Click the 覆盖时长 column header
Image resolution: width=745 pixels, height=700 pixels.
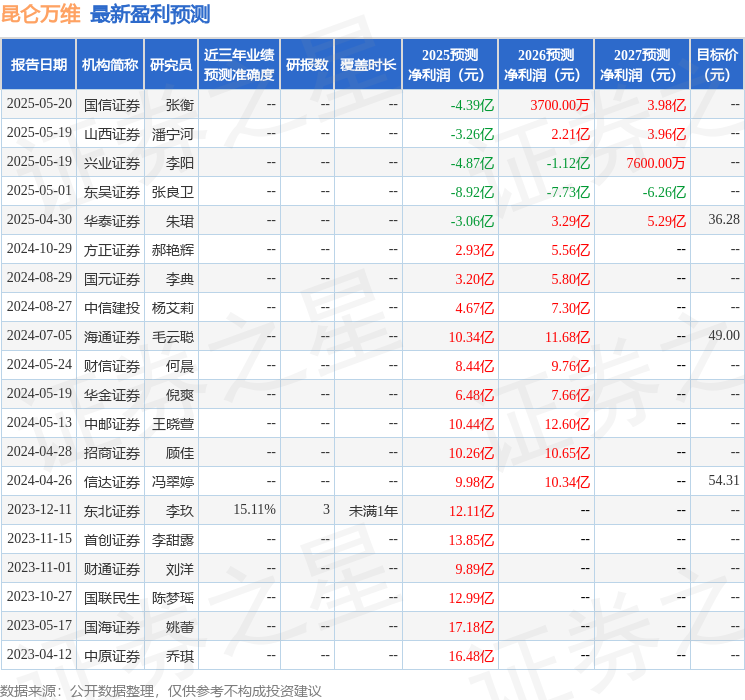click(368, 65)
